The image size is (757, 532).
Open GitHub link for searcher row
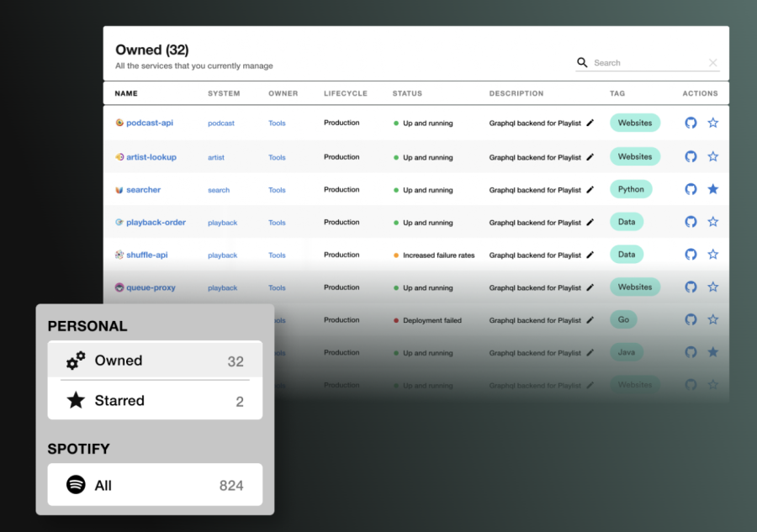pos(691,189)
